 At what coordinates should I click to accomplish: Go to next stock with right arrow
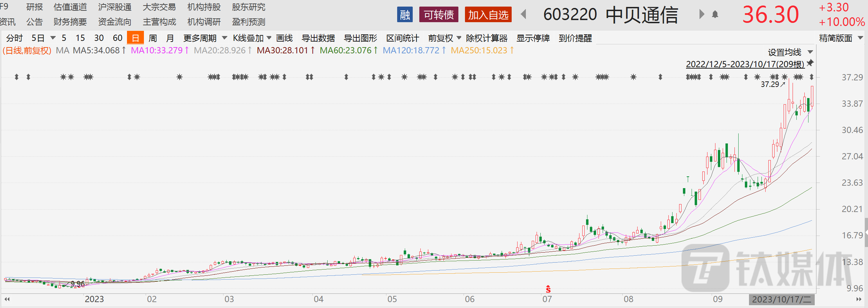coord(702,15)
